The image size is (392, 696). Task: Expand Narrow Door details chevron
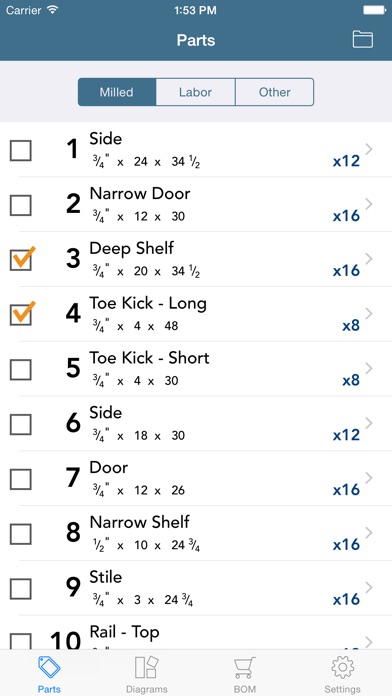[x=368, y=204]
